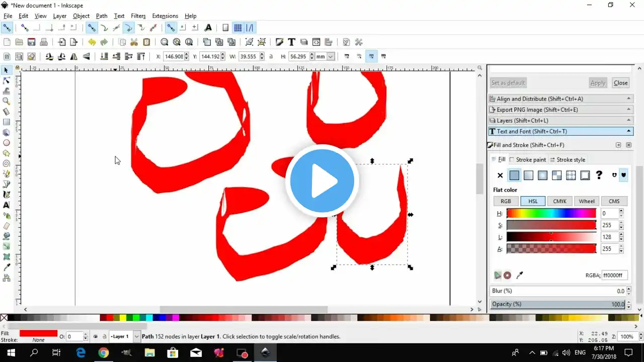Open the XML editor icon

point(316,42)
